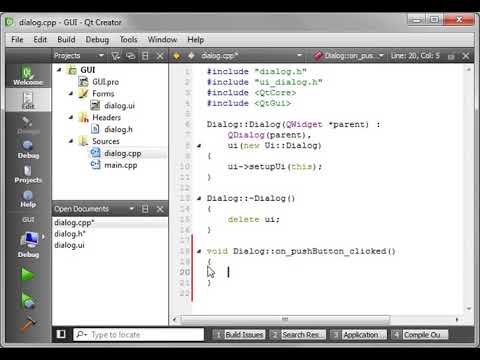This screenshot has height=360, width=480.
Task: Fold the Dialog destructor block
Action: [x=199, y=198]
